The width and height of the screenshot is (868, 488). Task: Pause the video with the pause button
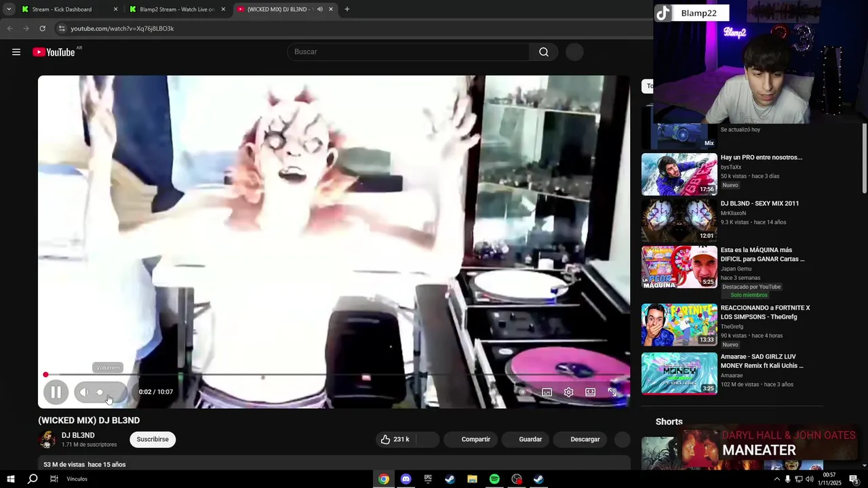56,392
